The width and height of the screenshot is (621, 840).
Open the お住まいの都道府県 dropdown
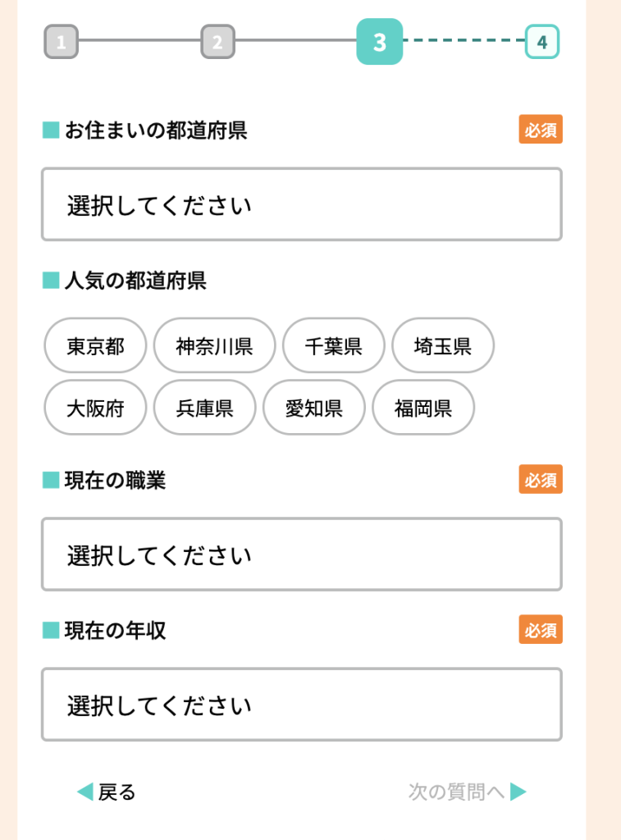[x=301, y=204]
